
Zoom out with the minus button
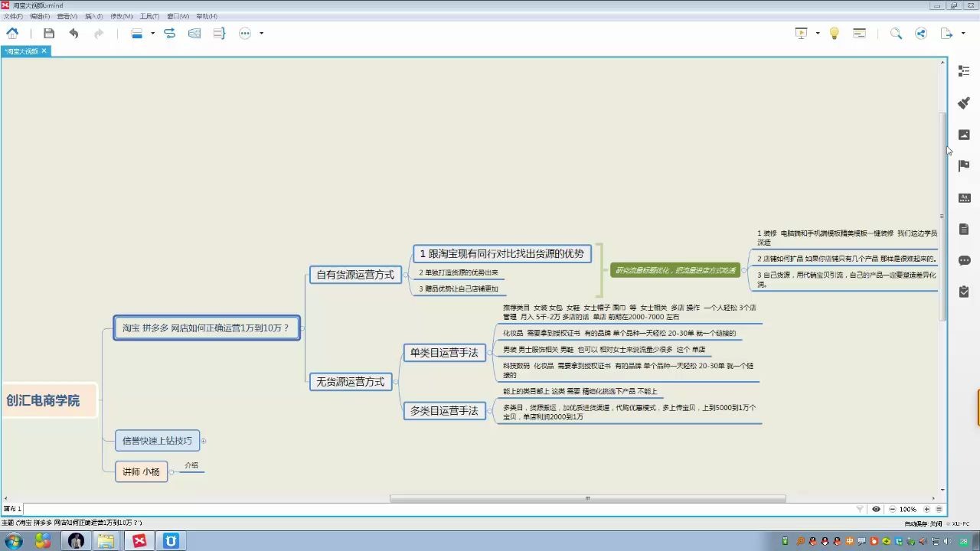pyautogui.click(x=893, y=509)
